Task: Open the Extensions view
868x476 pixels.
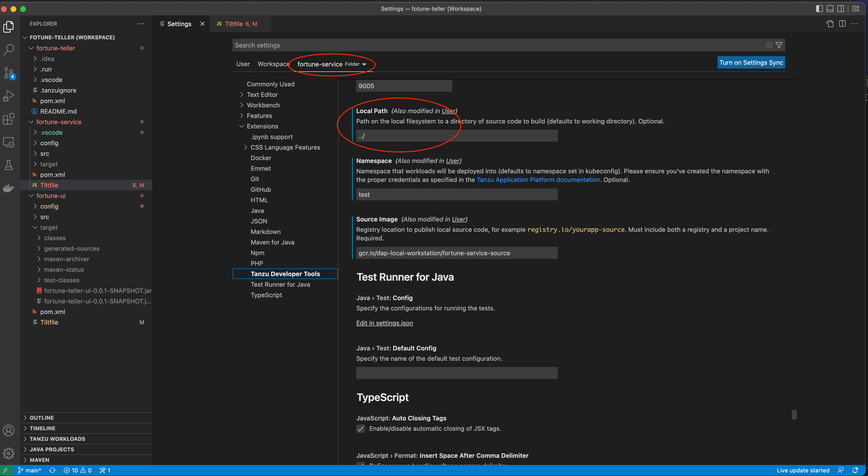Action: pyautogui.click(x=9, y=119)
